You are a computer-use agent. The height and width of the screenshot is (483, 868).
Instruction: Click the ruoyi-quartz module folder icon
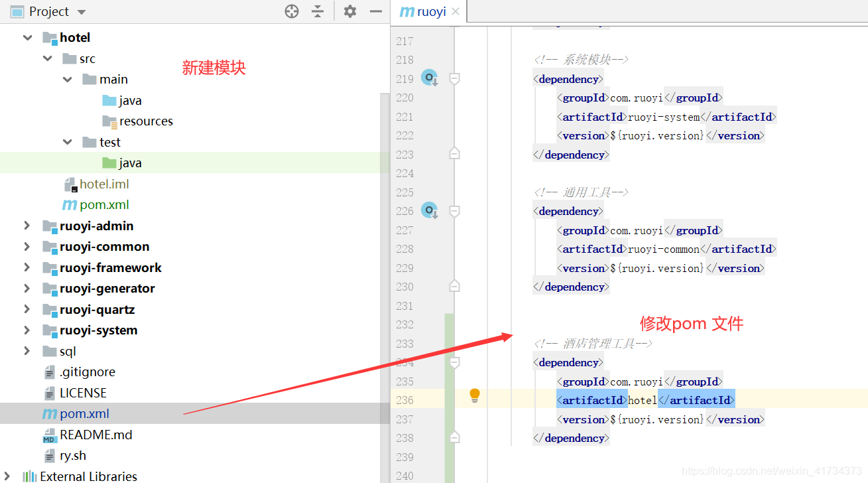(x=50, y=310)
